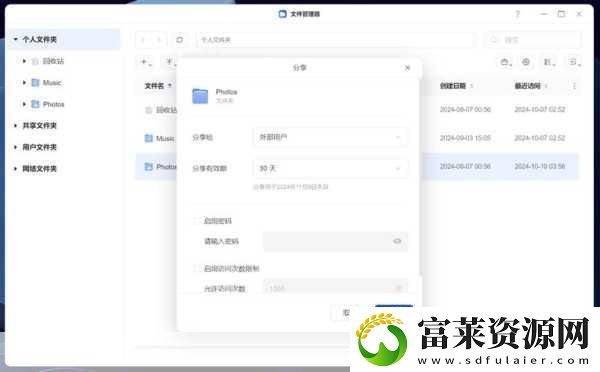This screenshot has width=600, height=372.
Task: Select the Photos row in file list
Action: [157, 166]
